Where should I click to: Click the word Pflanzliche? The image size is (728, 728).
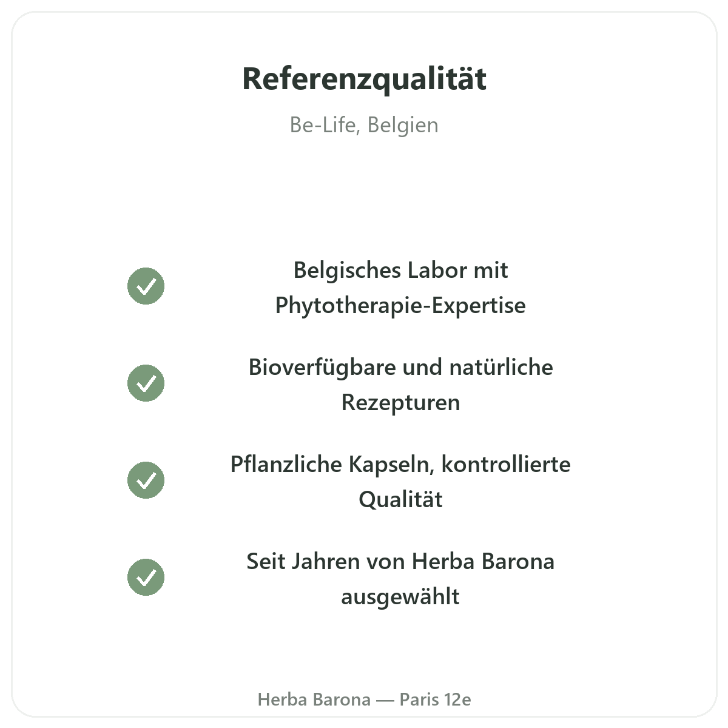click(286, 464)
